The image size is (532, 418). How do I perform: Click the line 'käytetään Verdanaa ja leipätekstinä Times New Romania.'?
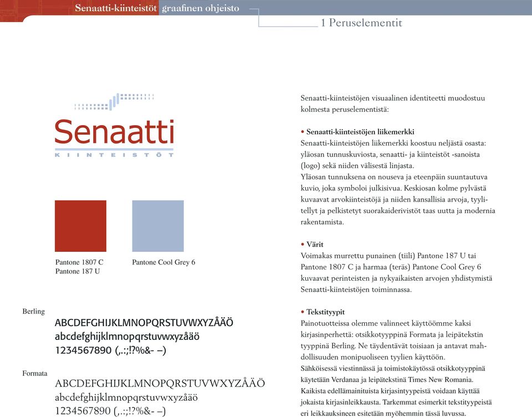point(387,379)
